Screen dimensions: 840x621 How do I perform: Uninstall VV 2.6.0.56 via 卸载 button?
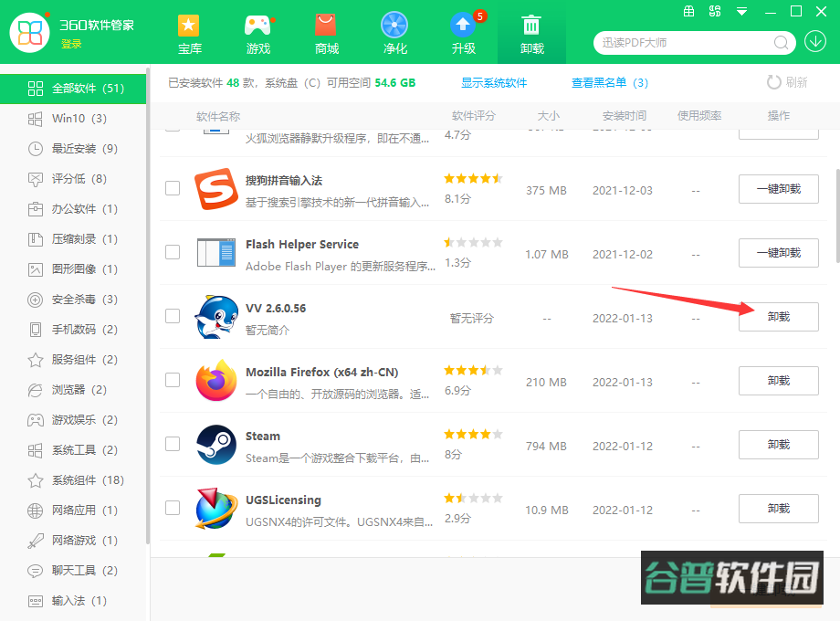[779, 317]
